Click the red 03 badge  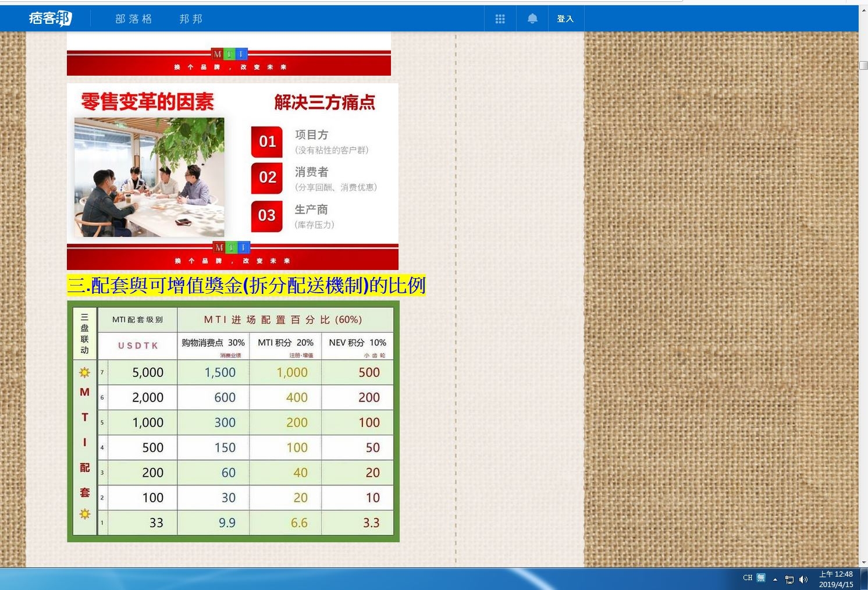point(267,216)
